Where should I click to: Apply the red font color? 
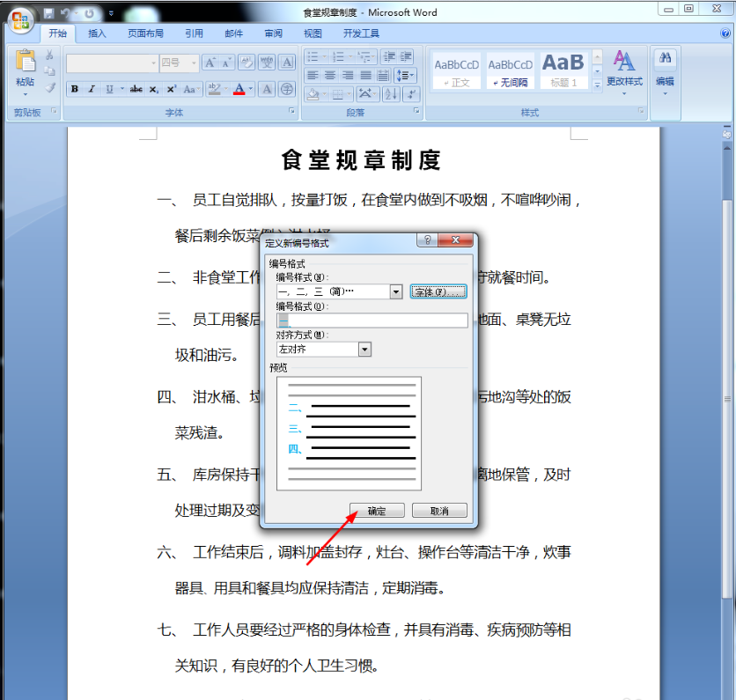click(x=239, y=89)
